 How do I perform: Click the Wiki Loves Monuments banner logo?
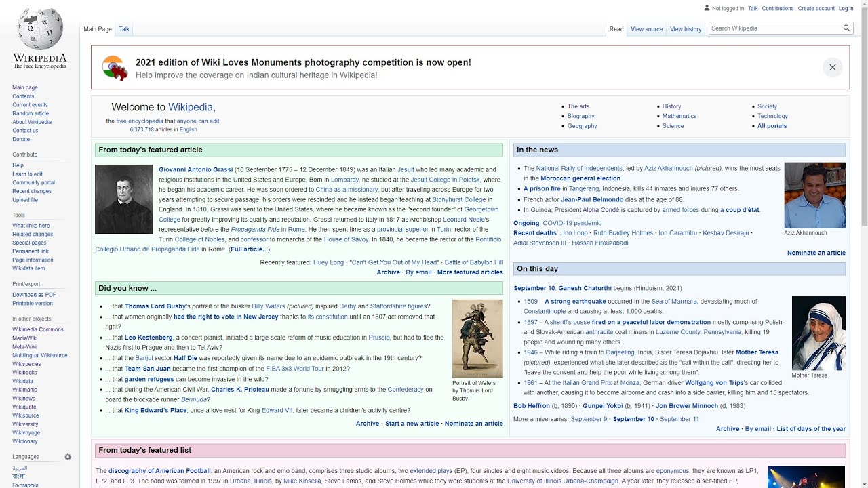click(115, 68)
